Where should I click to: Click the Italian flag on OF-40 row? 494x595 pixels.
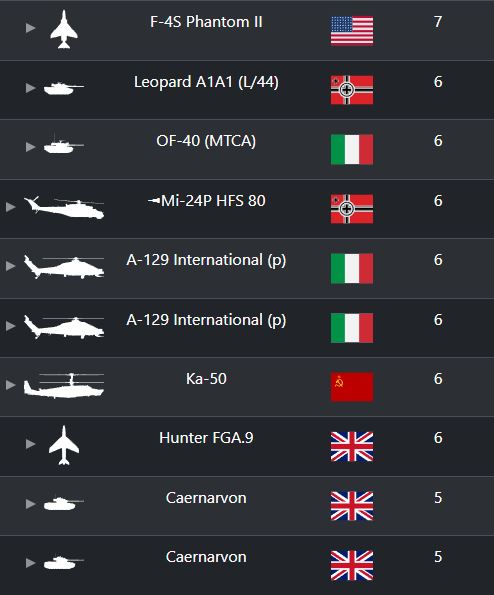point(352,150)
